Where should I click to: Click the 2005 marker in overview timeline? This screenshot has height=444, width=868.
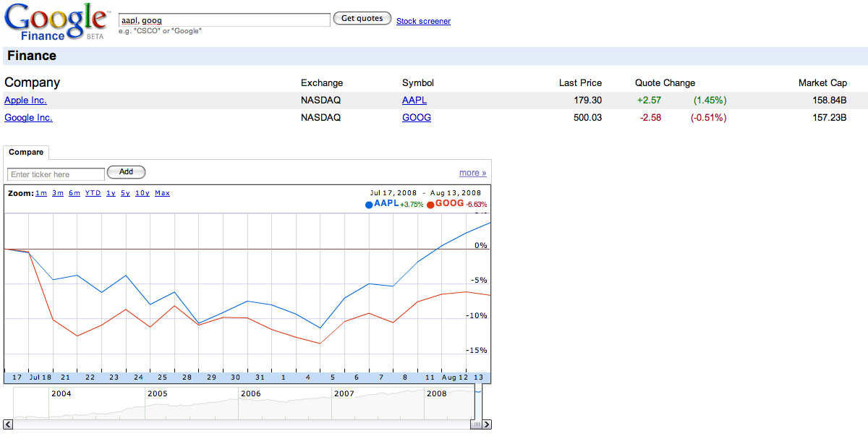(157, 393)
